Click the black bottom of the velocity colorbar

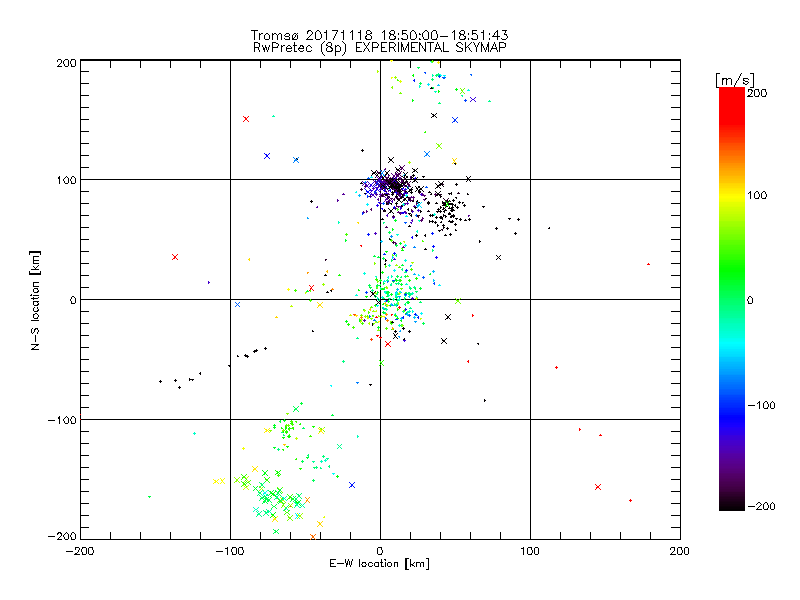click(732, 503)
